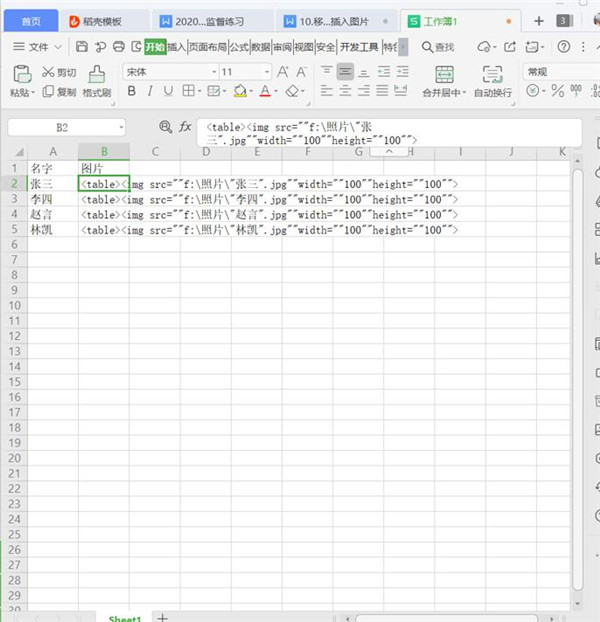600x622 pixels.
Task: Open the font name 宋体 dropdown
Action: [214, 72]
